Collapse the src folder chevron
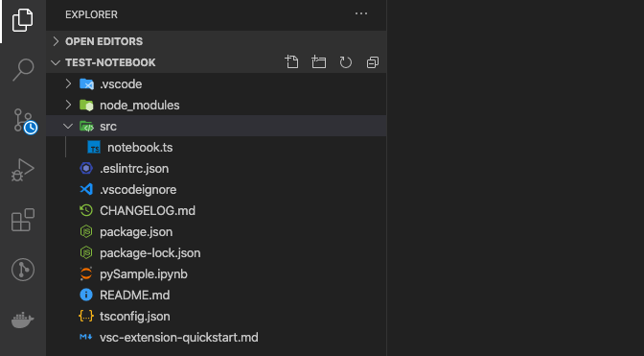Screen dimensions: 644x356 pyautogui.click(x=68, y=127)
